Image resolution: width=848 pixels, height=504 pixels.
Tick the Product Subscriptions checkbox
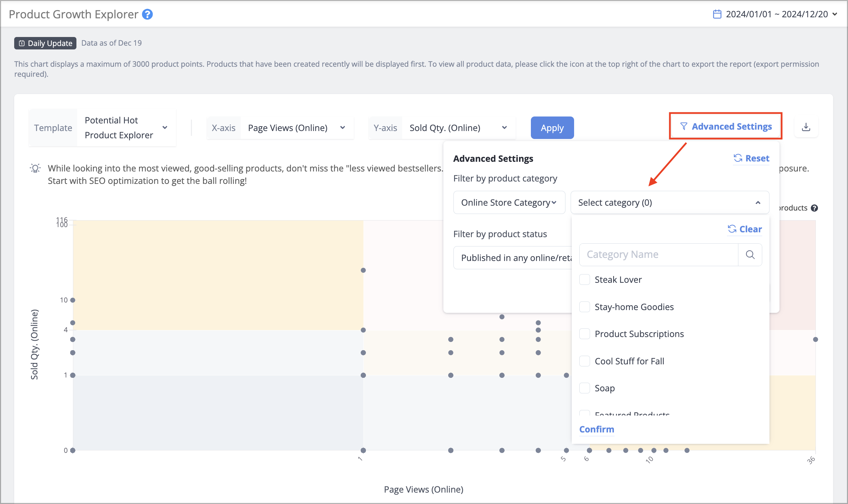[x=584, y=334]
